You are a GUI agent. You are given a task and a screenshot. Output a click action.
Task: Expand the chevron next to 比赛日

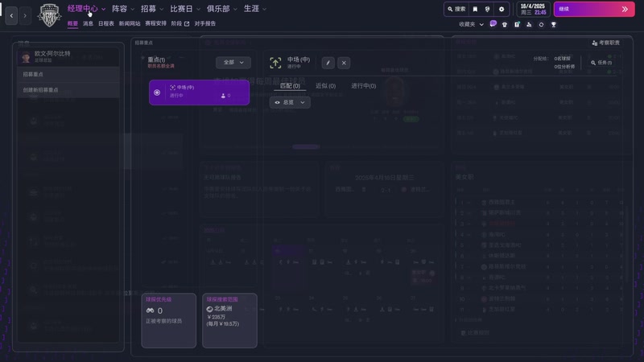(198, 9)
